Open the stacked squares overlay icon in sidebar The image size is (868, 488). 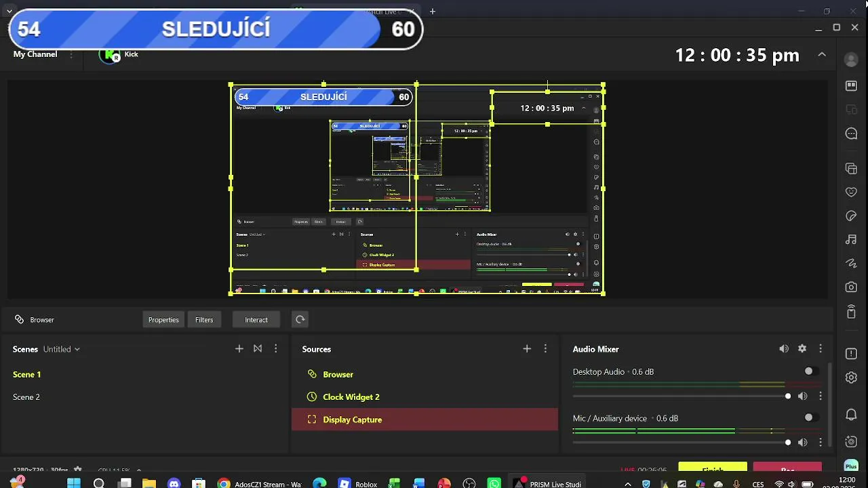pyautogui.click(x=851, y=168)
